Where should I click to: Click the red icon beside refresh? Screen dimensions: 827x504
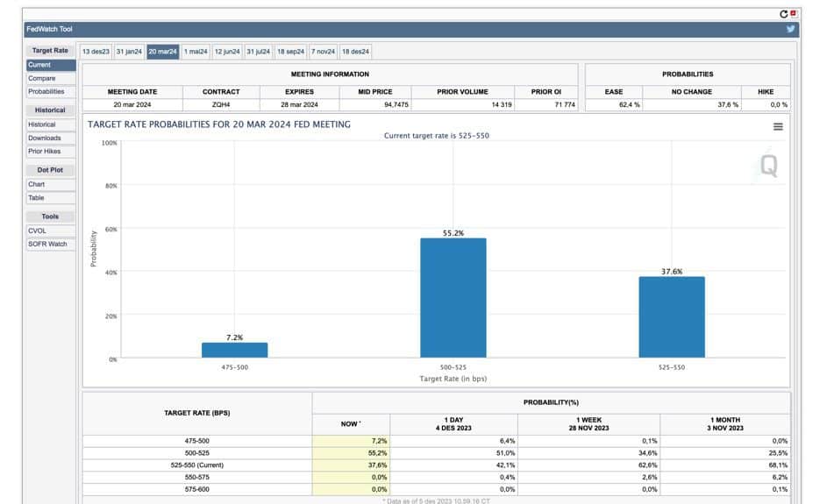click(794, 13)
